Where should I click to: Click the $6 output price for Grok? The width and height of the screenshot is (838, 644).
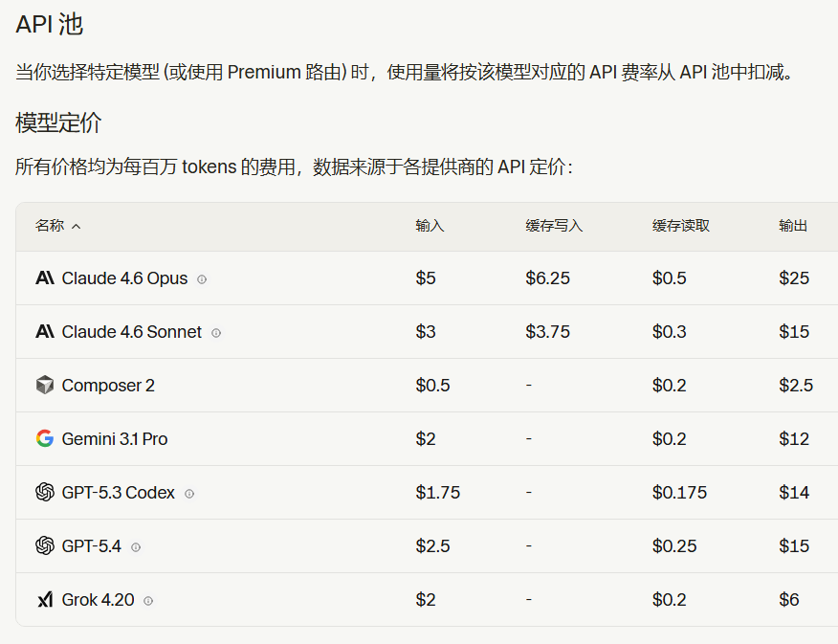click(x=789, y=600)
